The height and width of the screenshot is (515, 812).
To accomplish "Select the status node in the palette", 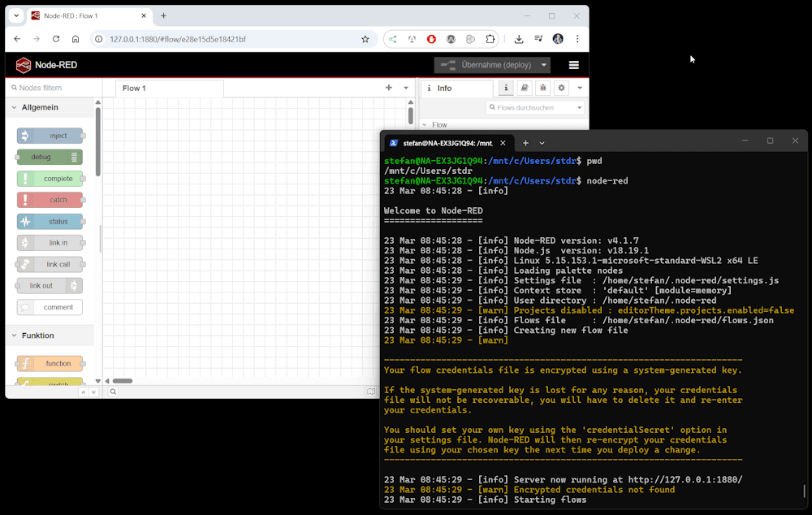I will [50, 221].
